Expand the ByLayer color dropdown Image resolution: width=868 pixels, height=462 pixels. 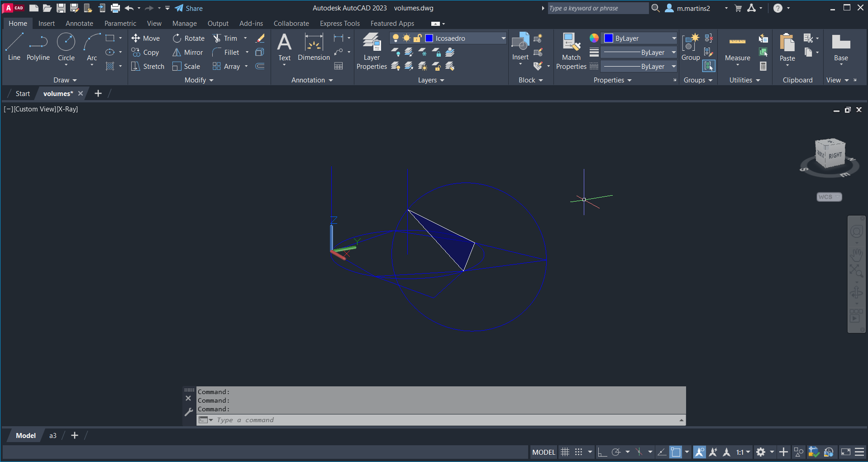click(673, 38)
